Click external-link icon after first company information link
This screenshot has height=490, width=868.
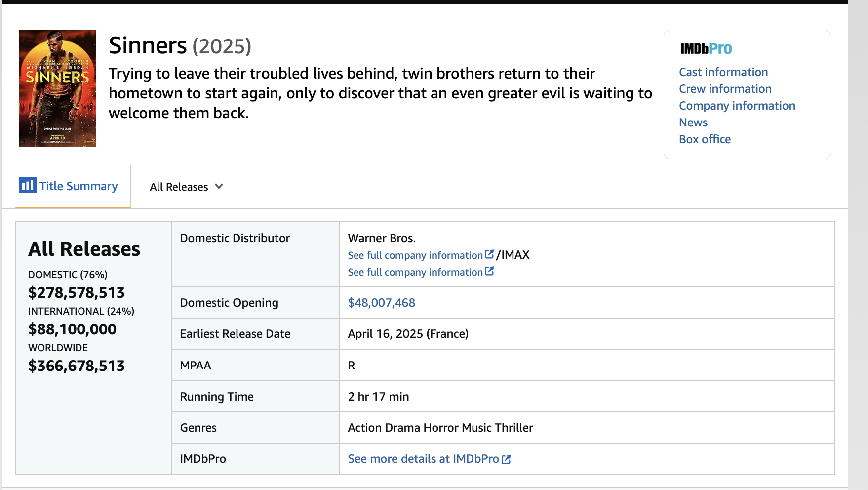tap(489, 254)
